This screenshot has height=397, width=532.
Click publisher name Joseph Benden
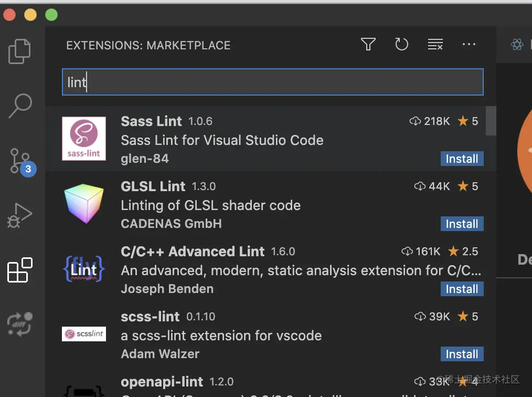pos(167,289)
